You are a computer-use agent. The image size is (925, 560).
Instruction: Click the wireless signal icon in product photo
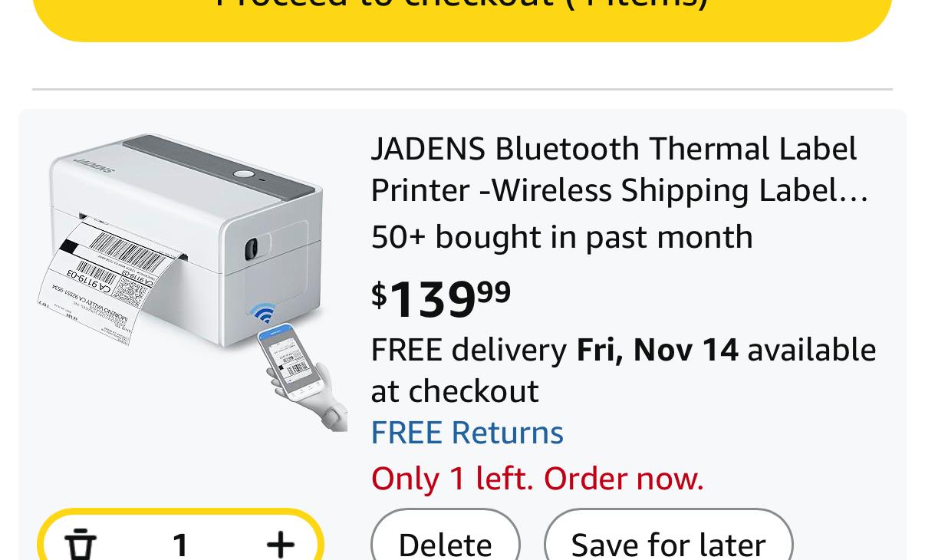click(x=262, y=314)
